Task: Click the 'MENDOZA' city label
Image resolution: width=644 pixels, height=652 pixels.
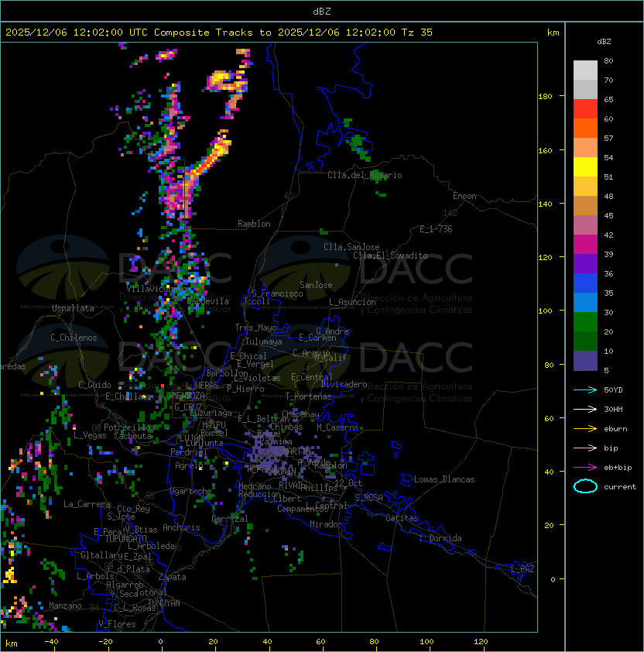Action: click(x=188, y=396)
